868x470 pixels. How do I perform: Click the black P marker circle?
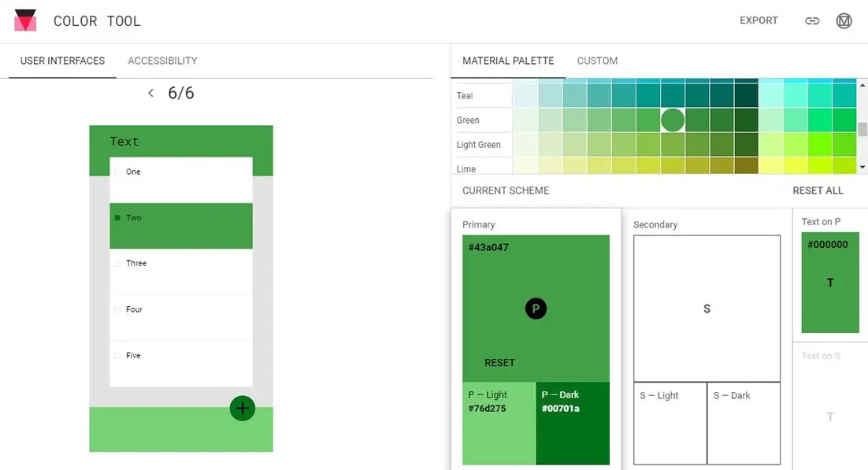(x=536, y=309)
